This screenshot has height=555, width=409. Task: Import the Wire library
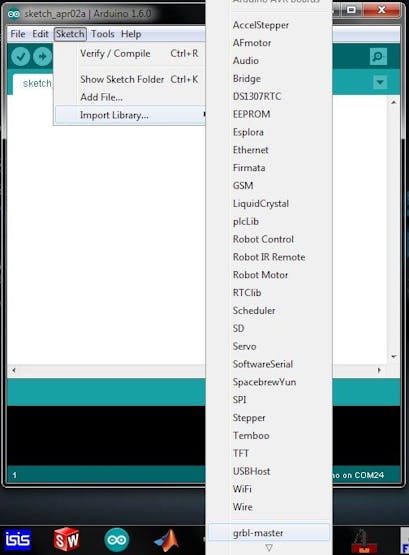[x=243, y=507]
